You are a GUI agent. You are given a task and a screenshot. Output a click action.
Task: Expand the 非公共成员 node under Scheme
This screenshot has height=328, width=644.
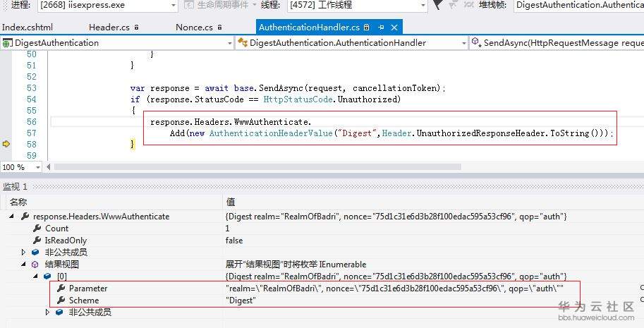click(47, 312)
